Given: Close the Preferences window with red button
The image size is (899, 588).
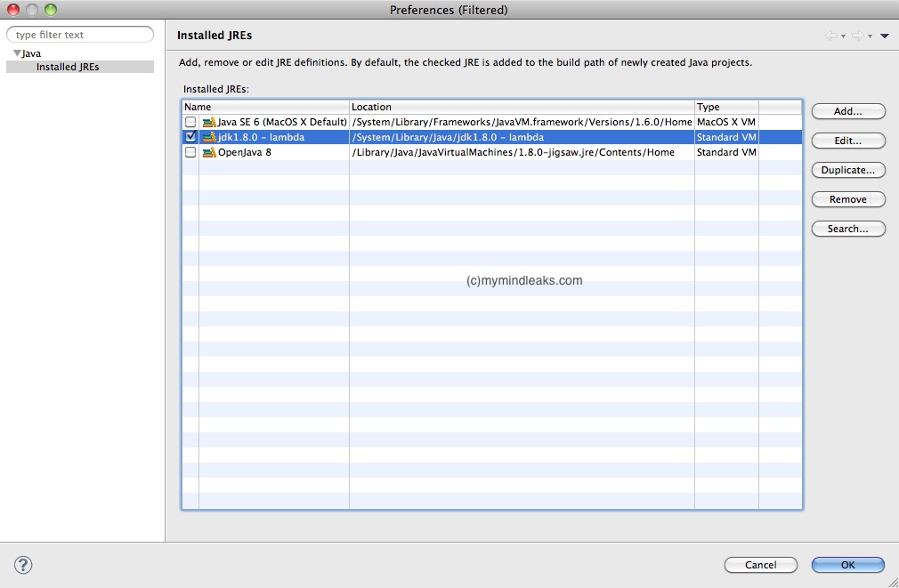Looking at the screenshot, I should click(x=13, y=10).
